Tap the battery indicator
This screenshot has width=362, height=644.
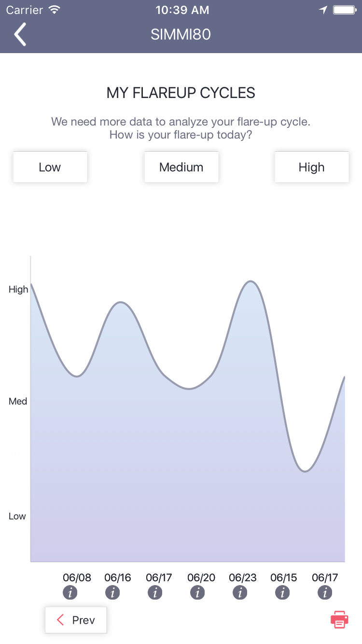pos(344,9)
